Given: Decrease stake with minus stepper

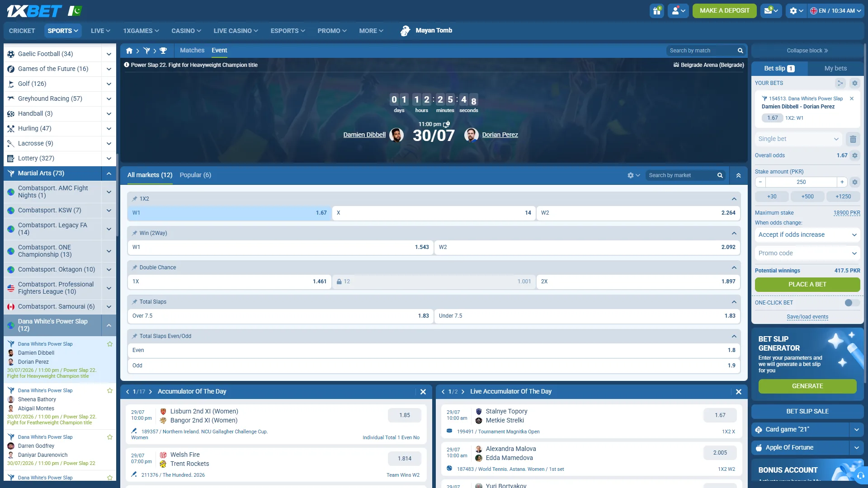Looking at the screenshot, I should (760, 182).
